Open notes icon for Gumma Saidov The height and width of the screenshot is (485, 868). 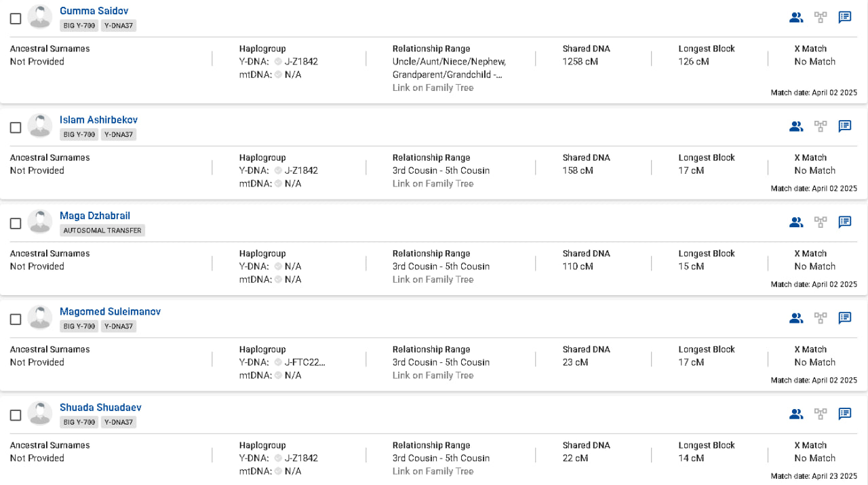click(845, 18)
